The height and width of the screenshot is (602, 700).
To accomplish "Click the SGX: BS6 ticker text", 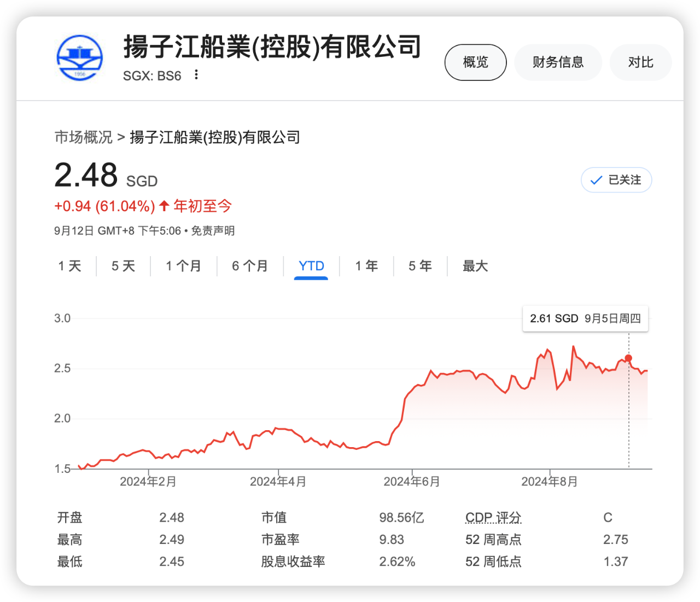I will pos(152,76).
